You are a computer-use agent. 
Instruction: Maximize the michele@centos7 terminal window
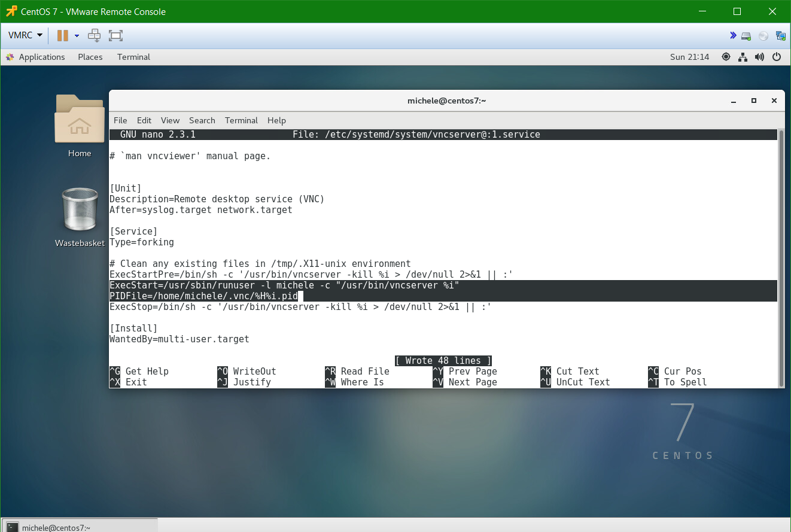pyautogui.click(x=754, y=101)
